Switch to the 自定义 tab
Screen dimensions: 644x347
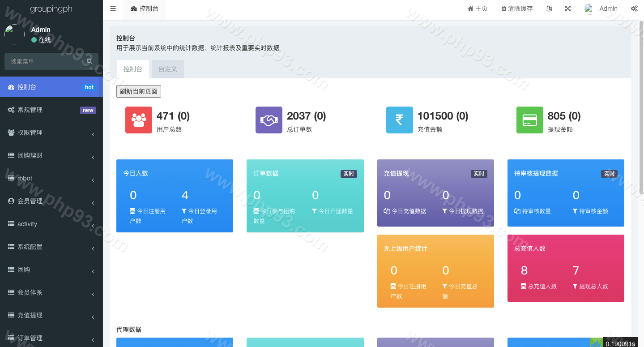168,69
